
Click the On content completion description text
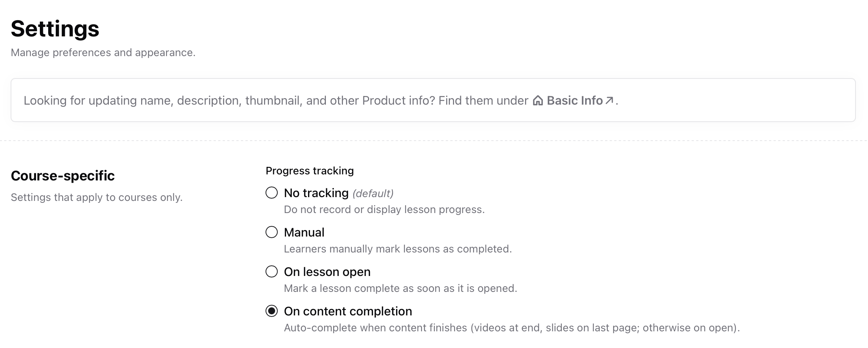click(511, 328)
